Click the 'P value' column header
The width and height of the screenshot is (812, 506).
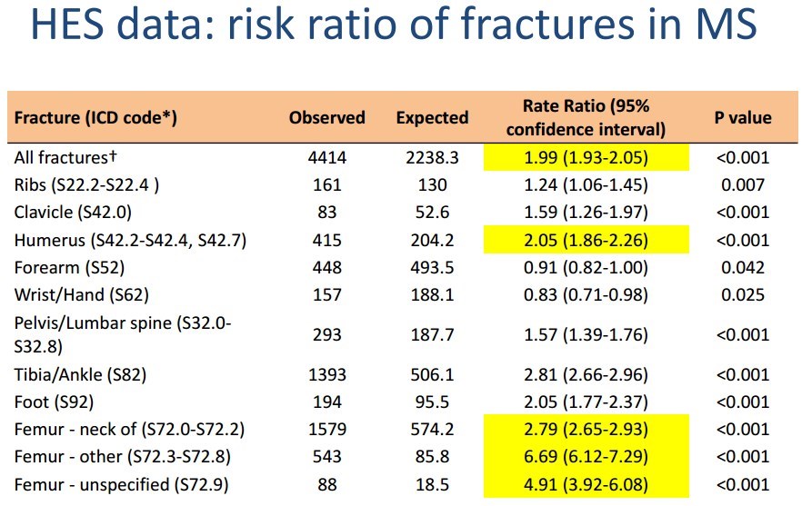[x=743, y=117]
